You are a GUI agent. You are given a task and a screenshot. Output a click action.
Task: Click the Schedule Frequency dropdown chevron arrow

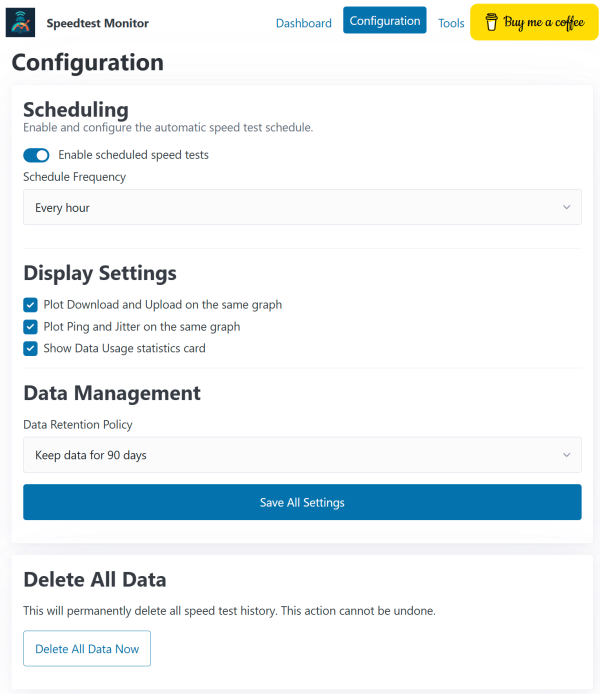pos(566,208)
